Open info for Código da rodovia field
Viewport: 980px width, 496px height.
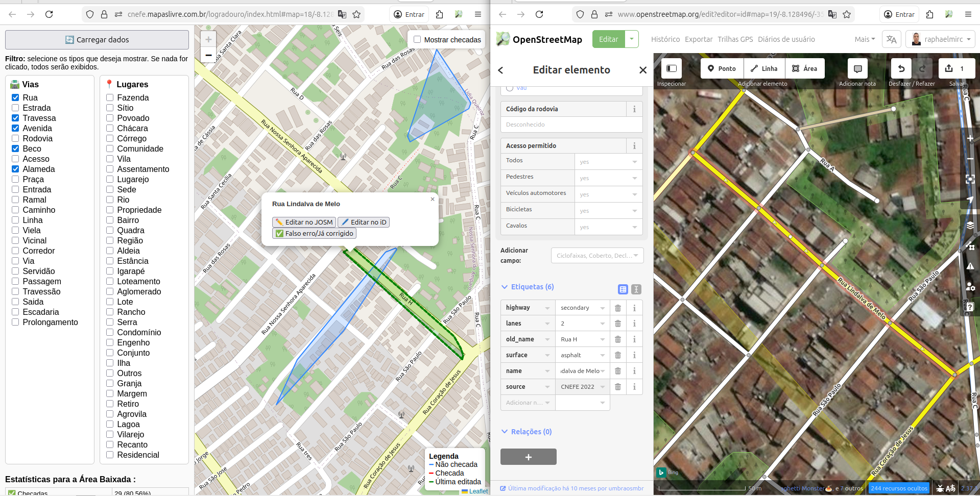click(634, 109)
